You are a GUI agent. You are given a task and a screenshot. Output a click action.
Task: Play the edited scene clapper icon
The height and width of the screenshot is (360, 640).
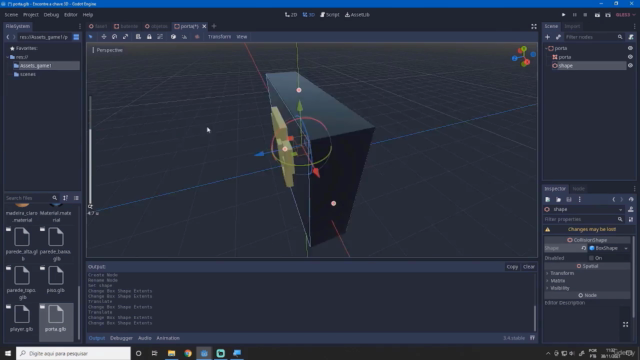click(597, 15)
